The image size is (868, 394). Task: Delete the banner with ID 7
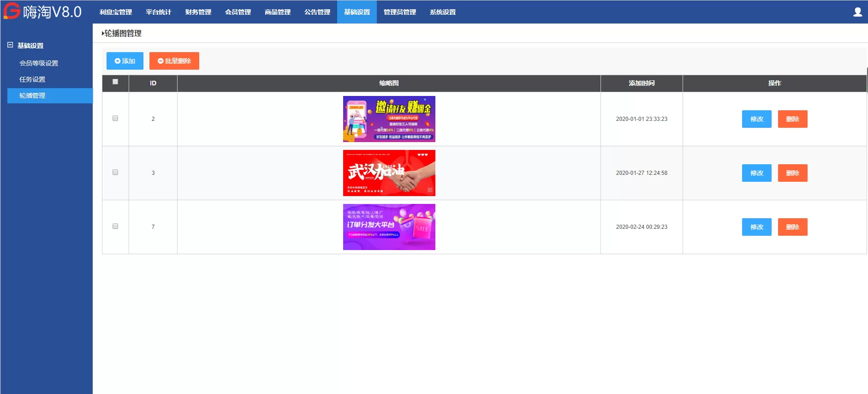(x=792, y=227)
